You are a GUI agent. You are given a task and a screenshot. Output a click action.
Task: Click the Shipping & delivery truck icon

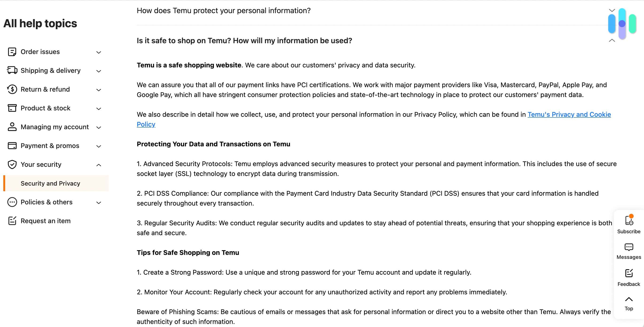point(12,70)
